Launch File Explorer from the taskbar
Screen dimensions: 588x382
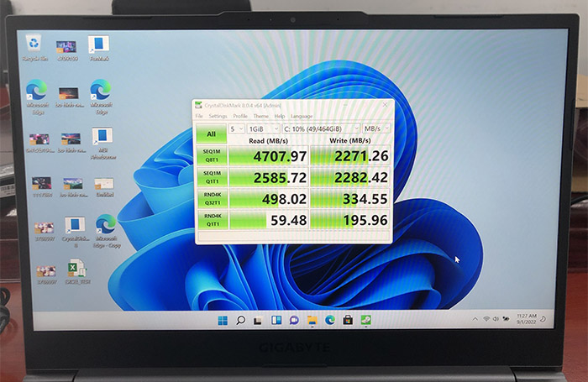(x=312, y=320)
